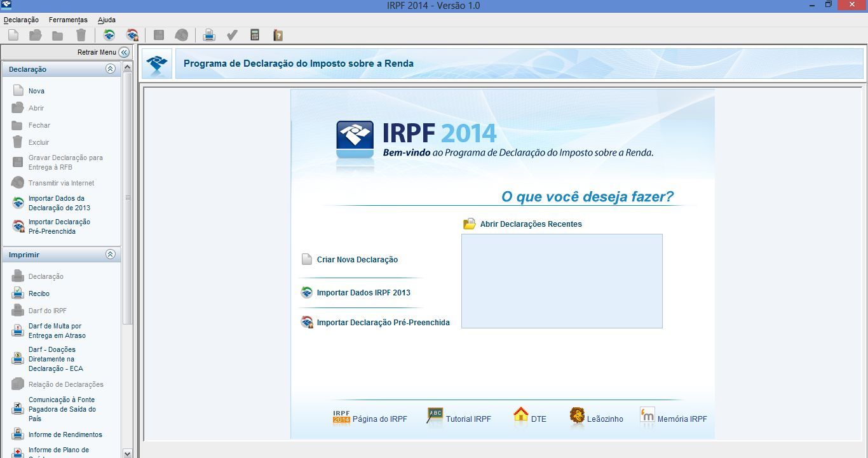The width and height of the screenshot is (868, 458).
Task: Select Abrir in the sidebar panel
Action: [x=29, y=108]
